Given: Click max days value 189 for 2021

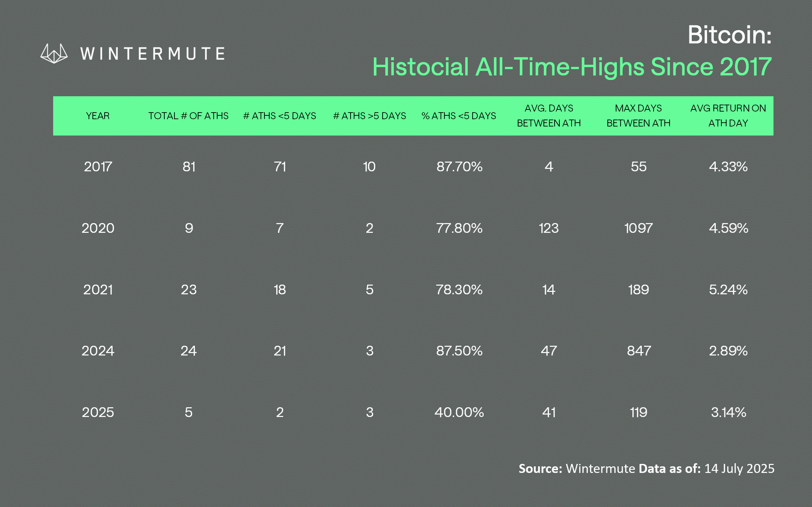Looking at the screenshot, I should 639,290.
